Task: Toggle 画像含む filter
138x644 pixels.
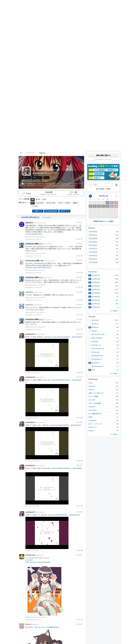Action: [x=76, y=203]
